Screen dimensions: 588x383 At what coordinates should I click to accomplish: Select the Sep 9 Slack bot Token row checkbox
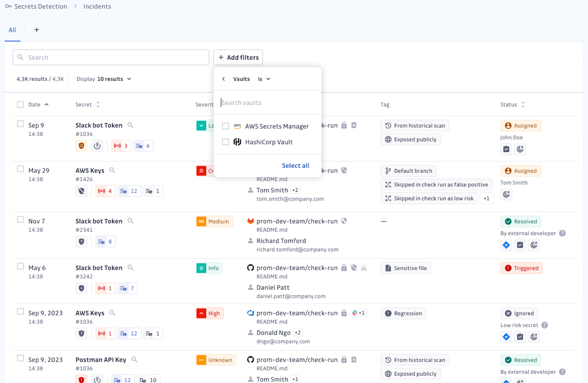point(20,124)
